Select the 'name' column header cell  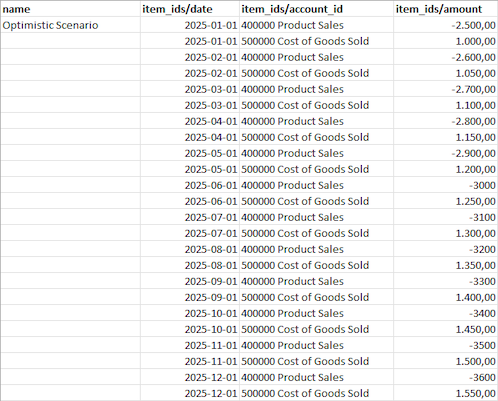70,9
